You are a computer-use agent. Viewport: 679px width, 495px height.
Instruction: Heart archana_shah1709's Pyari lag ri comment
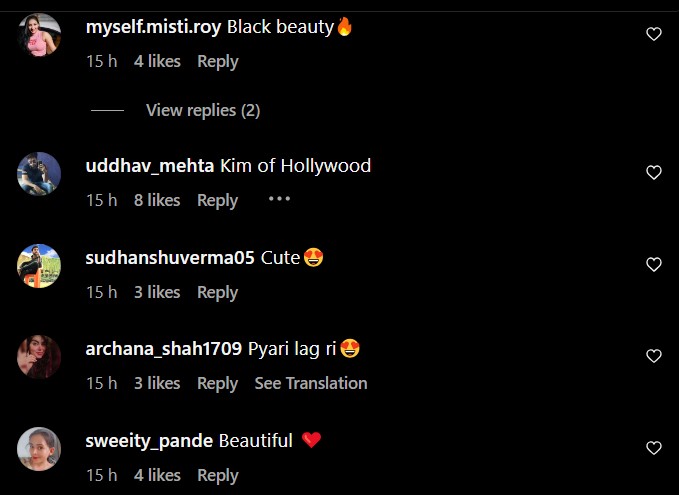point(653,356)
